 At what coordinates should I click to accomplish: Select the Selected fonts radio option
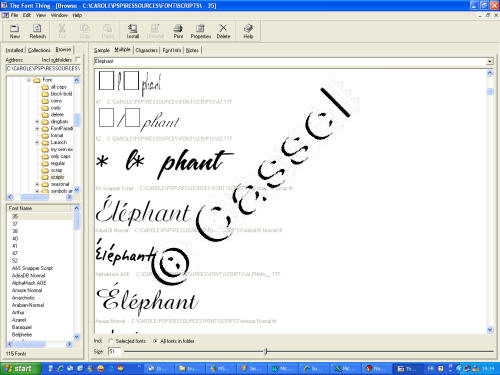[x=111, y=341]
